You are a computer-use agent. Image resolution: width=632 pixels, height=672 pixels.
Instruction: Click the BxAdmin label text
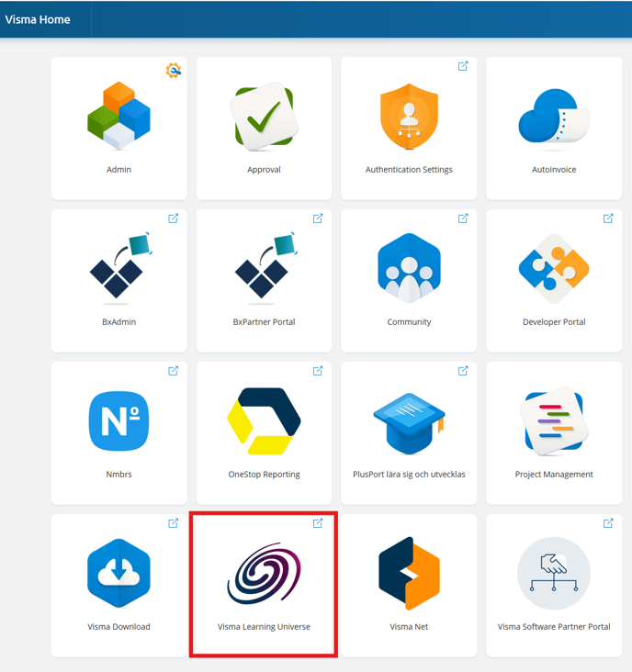[118, 322]
